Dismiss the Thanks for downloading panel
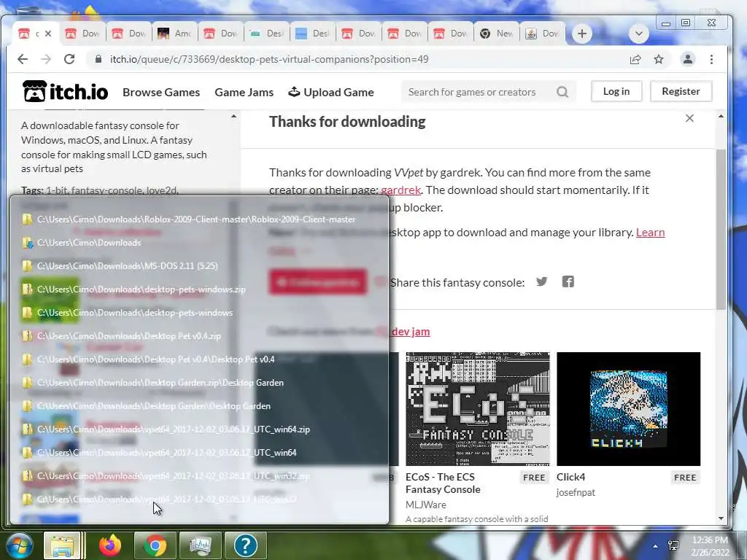 [689, 118]
